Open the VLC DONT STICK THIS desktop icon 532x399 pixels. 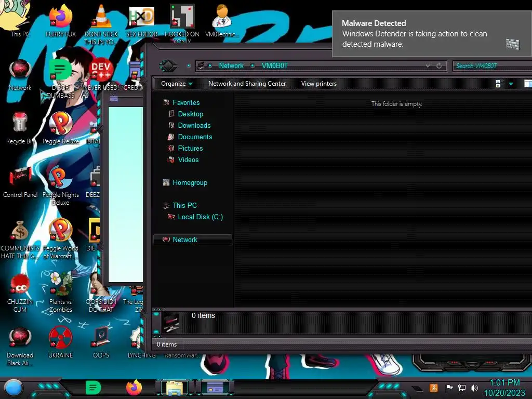tap(101, 24)
